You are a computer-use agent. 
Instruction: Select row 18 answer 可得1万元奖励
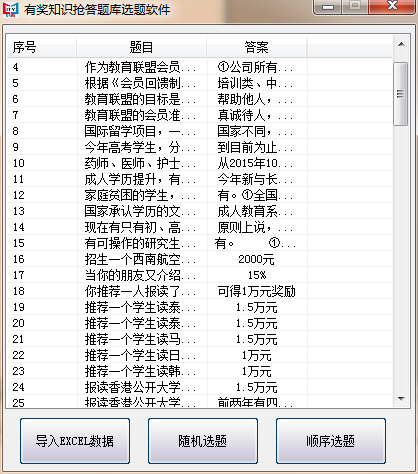(x=199, y=291)
